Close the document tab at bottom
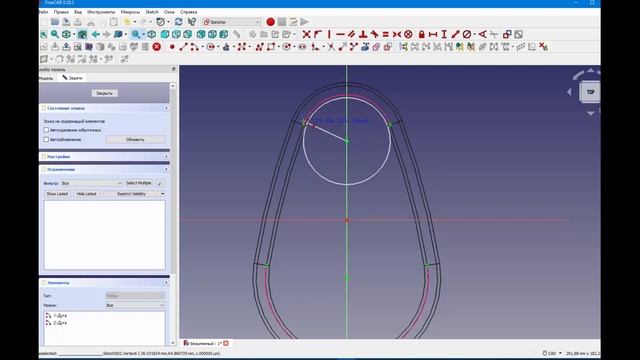Image resolution: width=640 pixels, height=360 pixels. coord(226,343)
